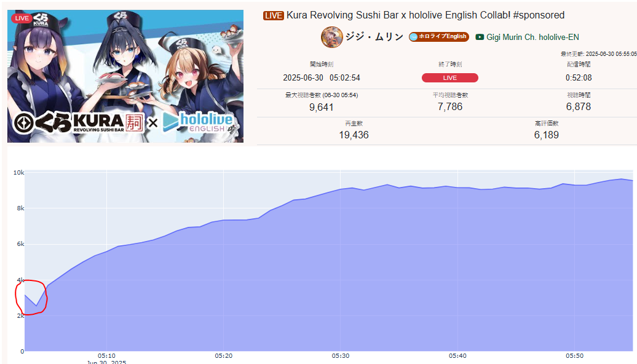Click the 平均視聴者数 label
The height and width of the screenshot is (364, 637).
(450, 95)
